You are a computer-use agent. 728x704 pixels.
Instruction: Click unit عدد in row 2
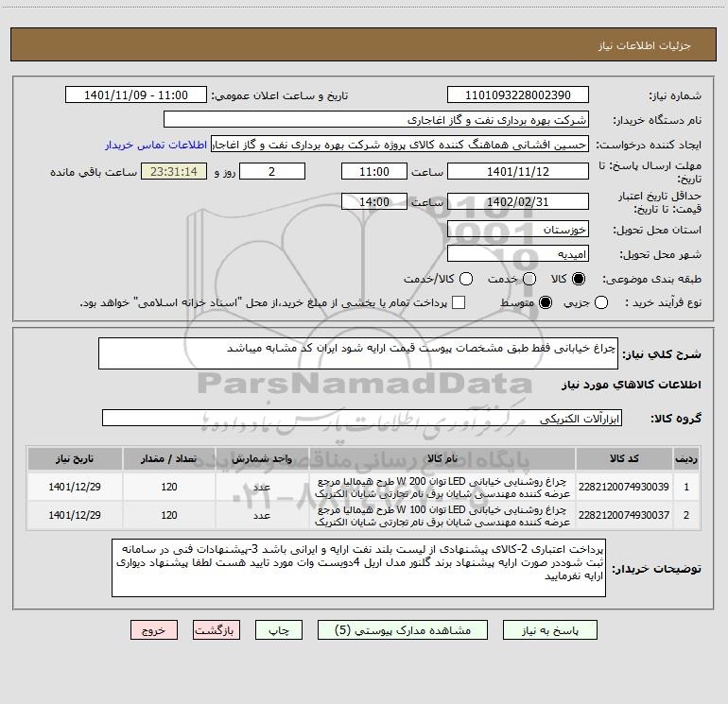(x=262, y=516)
